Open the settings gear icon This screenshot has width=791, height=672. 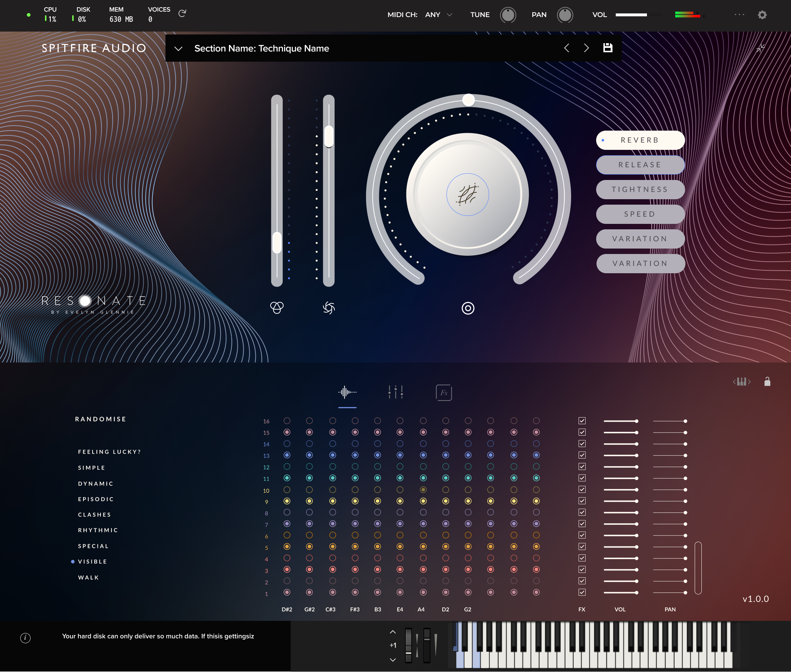click(762, 15)
